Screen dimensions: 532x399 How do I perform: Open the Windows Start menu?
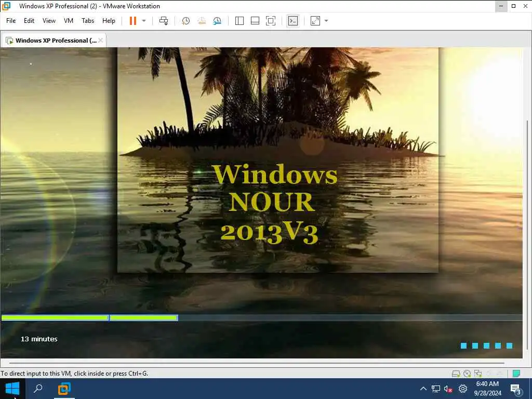tap(12, 389)
